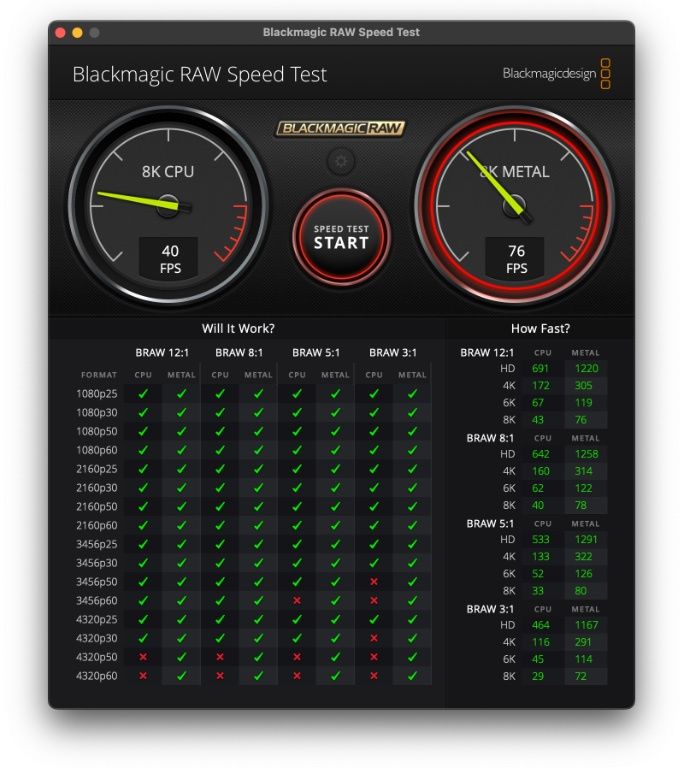Click red X for 4320p50 BRAW 5:1 CPU

(x=297, y=657)
